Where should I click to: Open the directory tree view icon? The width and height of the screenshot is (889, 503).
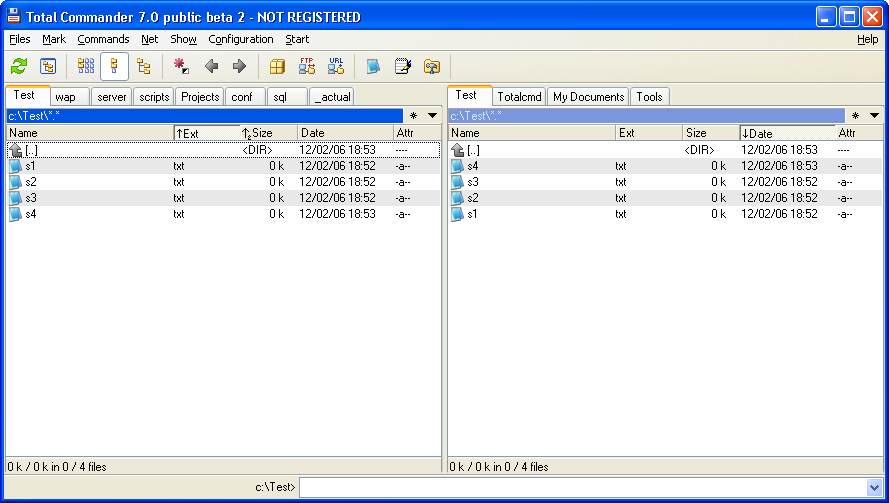tap(48, 66)
